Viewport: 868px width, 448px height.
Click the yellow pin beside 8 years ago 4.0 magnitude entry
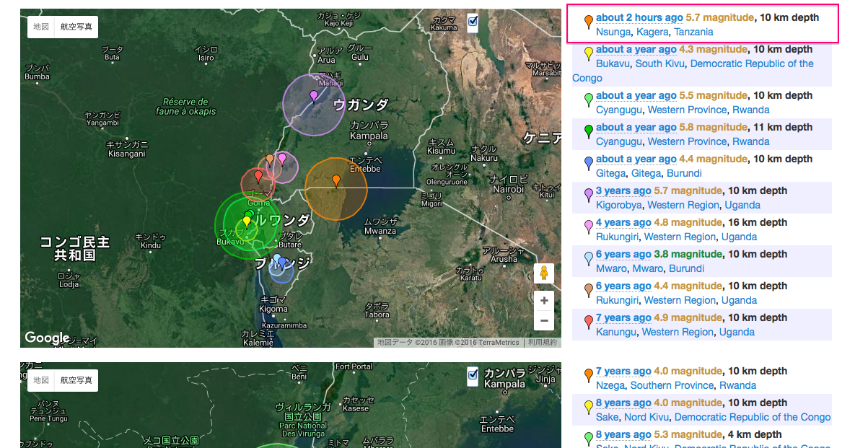(x=589, y=407)
